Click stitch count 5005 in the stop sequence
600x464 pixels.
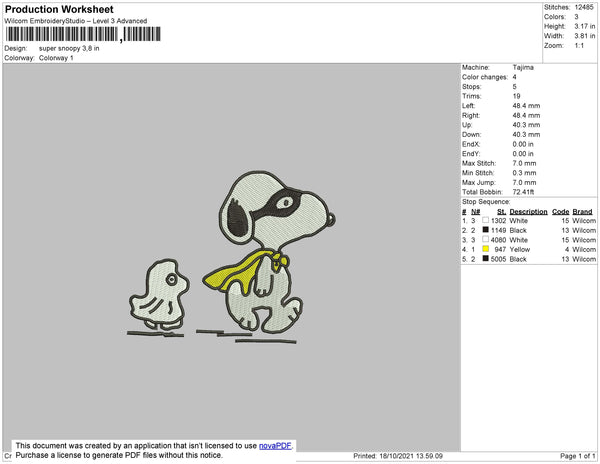click(499, 259)
